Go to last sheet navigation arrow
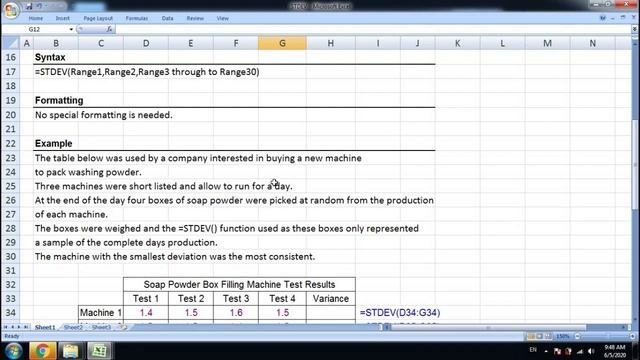Image resolution: width=640 pixels, height=360 pixels. [26, 327]
